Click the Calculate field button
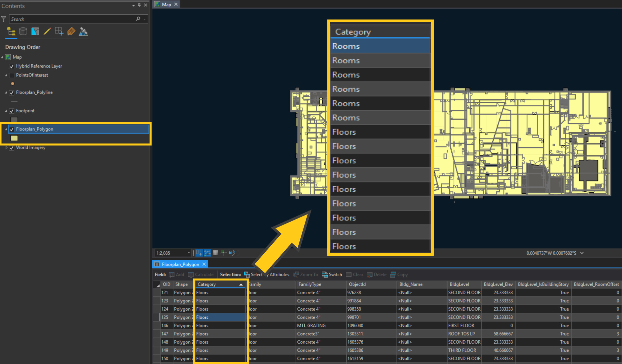The image size is (622, 364). [x=201, y=274]
